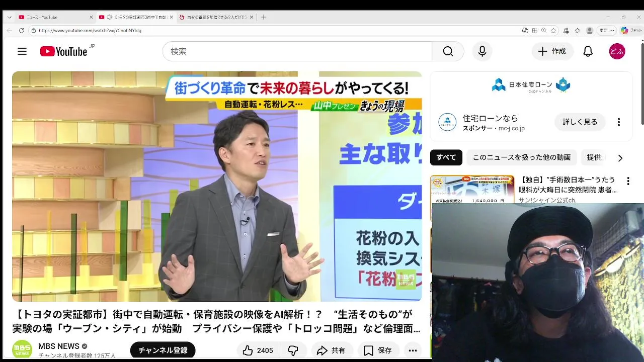Open the Copilot チャット button
644x362 pixels.
tap(631, 30)
